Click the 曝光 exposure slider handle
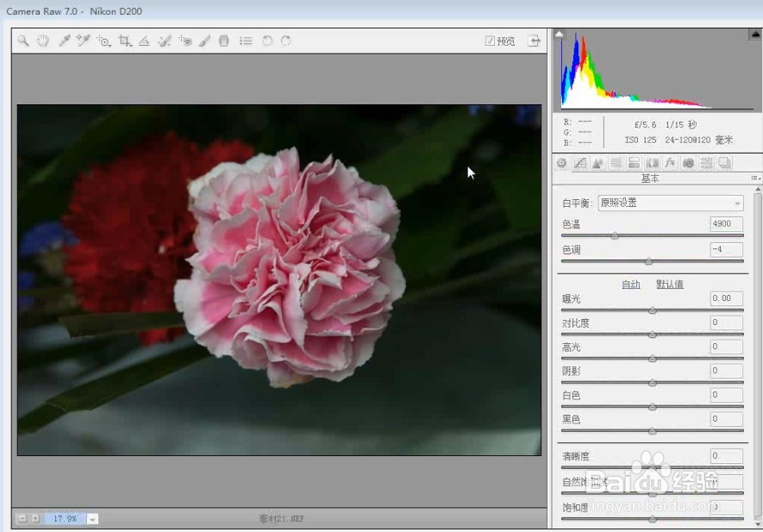Viewport: 763px width, 532px height. coord(653,310)
